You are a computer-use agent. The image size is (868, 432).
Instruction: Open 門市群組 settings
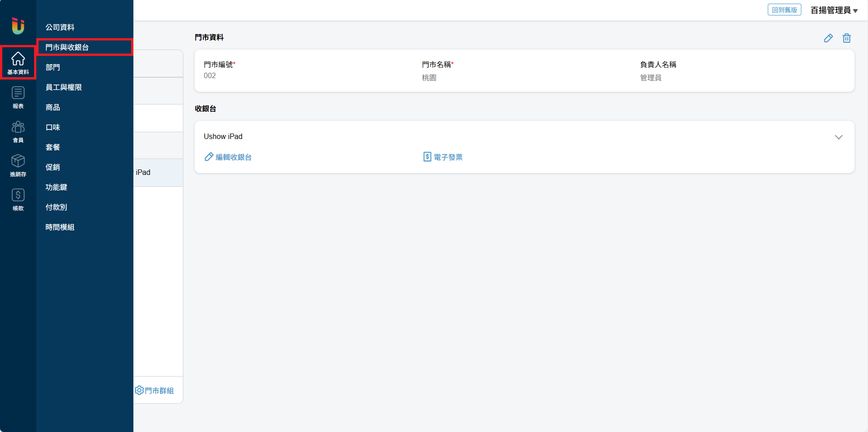(x=154, y=391)
